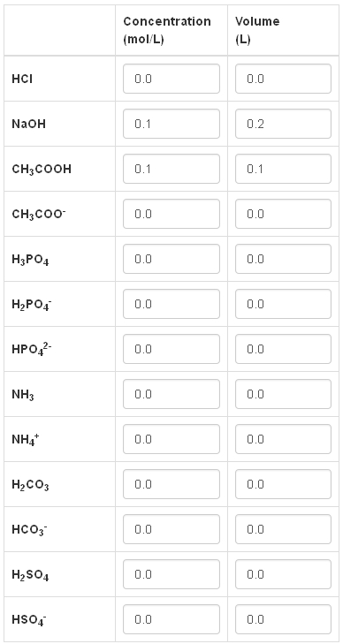Select the NaOH concentration field showing 0.1
Viewport: 343px width, 644px height.
coord(171,124)
